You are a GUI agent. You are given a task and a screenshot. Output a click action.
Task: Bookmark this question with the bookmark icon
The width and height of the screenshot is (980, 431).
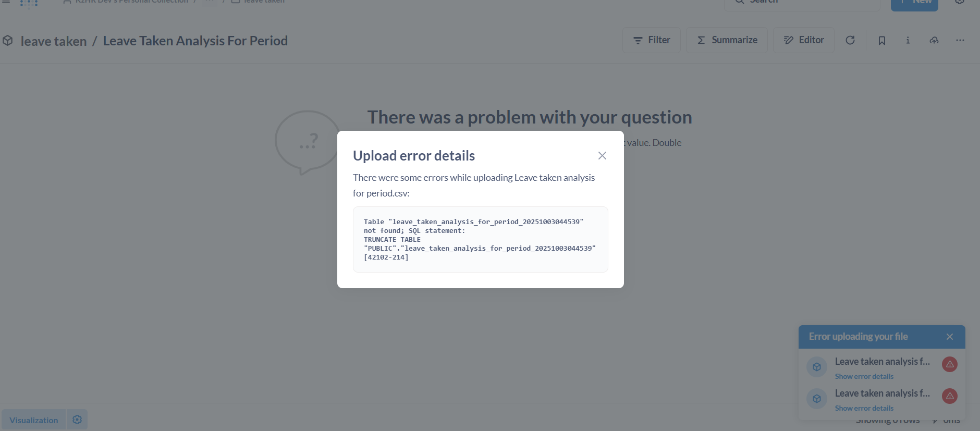(881, 40)
